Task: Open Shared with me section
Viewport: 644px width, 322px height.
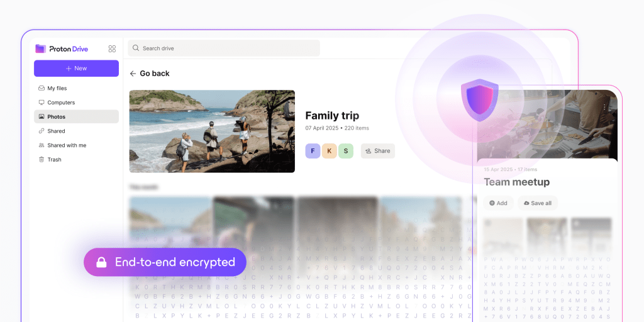Action: (x=76, y=145)
